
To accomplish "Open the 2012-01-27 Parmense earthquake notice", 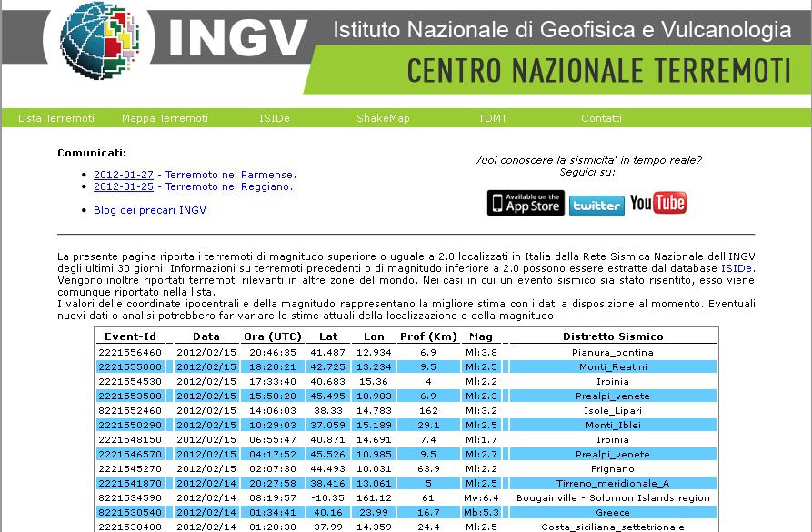I will 195,175.
